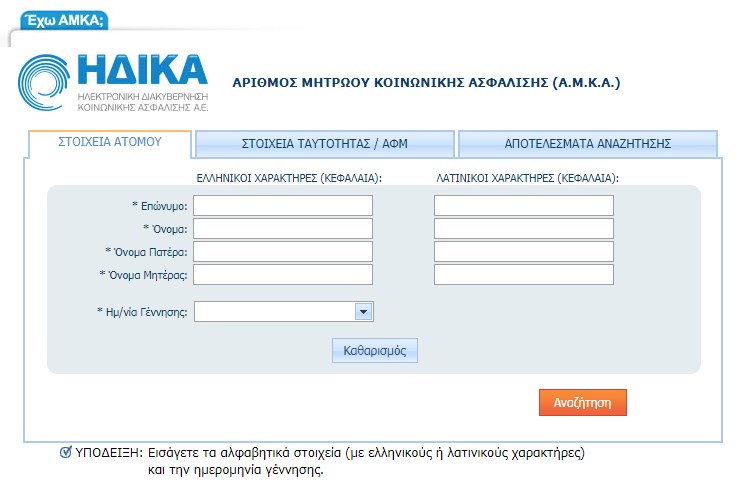Click the ΗΔΙΚΑ logo text

[142, 70]
